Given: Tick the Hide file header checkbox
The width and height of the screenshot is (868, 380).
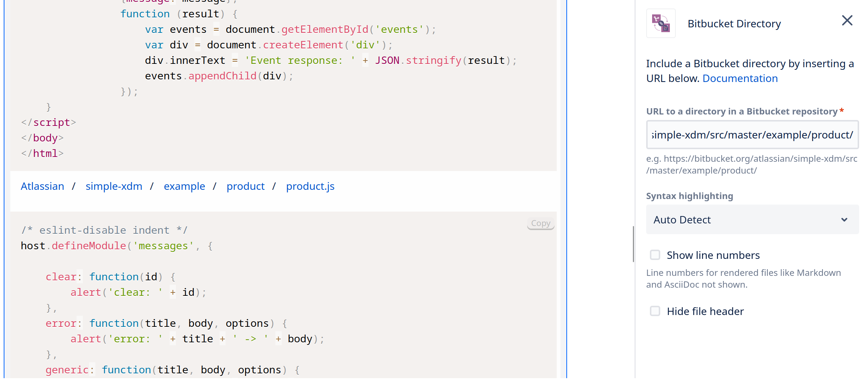Looking at the screenshot, I should 655,311.
